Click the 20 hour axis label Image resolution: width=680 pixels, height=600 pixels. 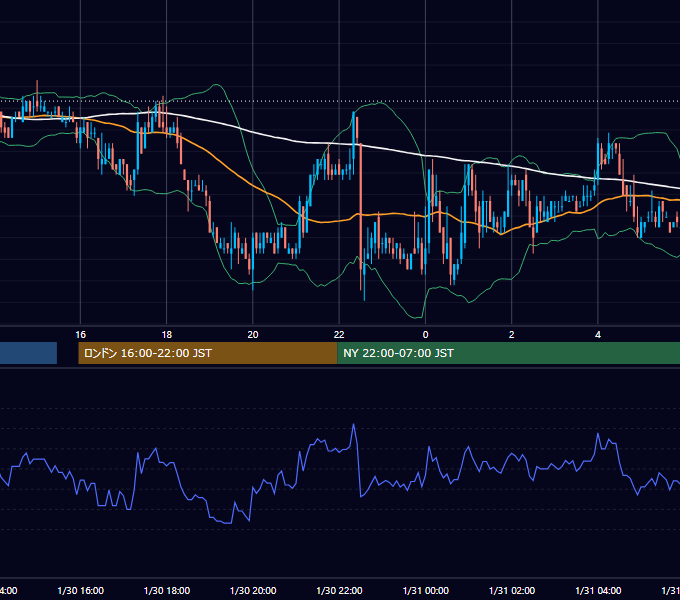pos(253,335)
